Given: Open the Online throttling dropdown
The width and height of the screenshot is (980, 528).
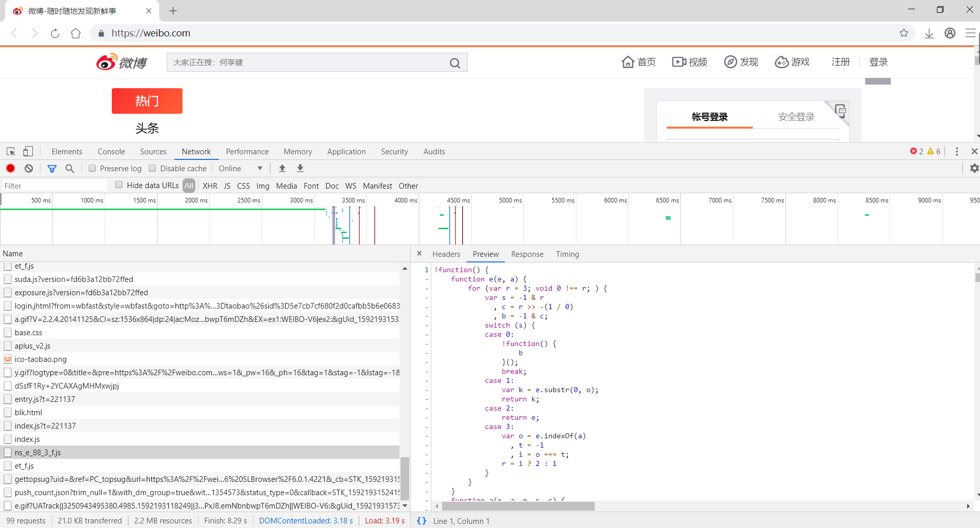Looking at the screenshot, I should tap(241, 168).
